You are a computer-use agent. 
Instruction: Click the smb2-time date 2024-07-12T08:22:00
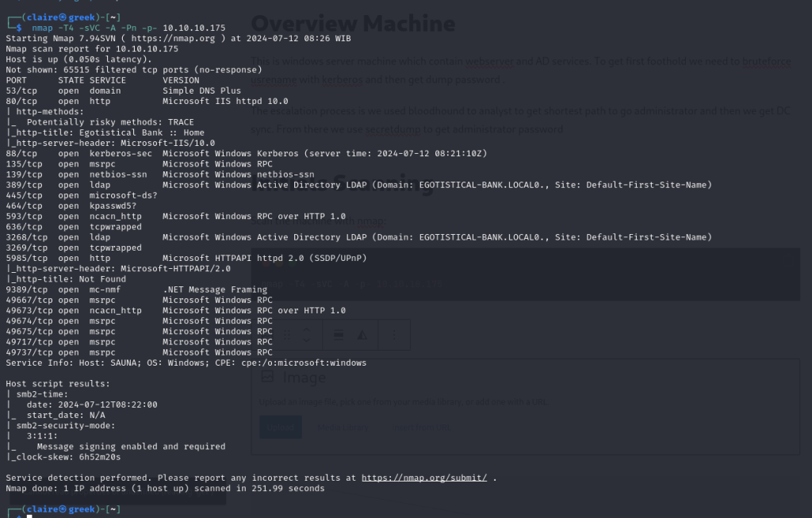point(108,405)
